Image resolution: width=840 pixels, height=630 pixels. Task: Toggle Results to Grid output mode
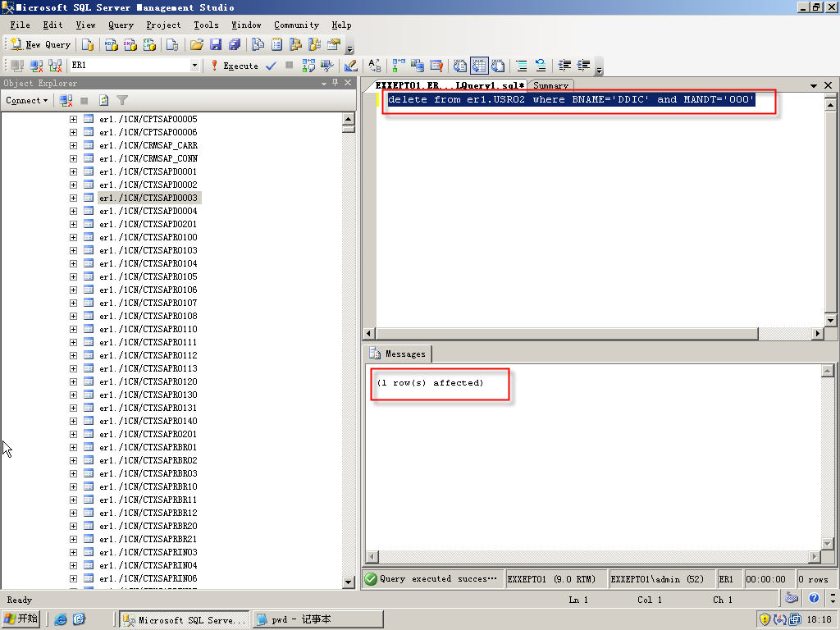click(x=478, y=66)
